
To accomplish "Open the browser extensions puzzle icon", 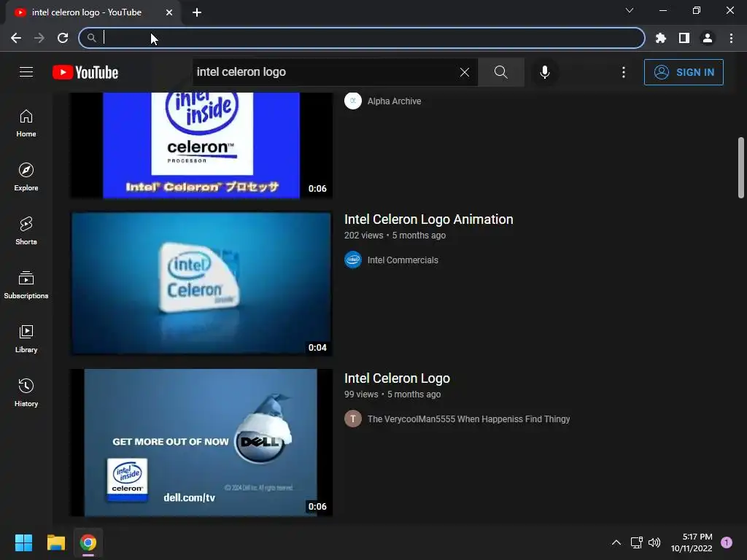I will tap(660, 38).
